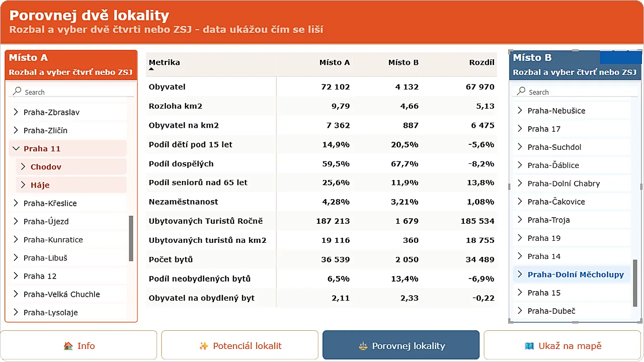
Task: Click the map icon on Ukaž na mapě
Action: pos(529,346)
